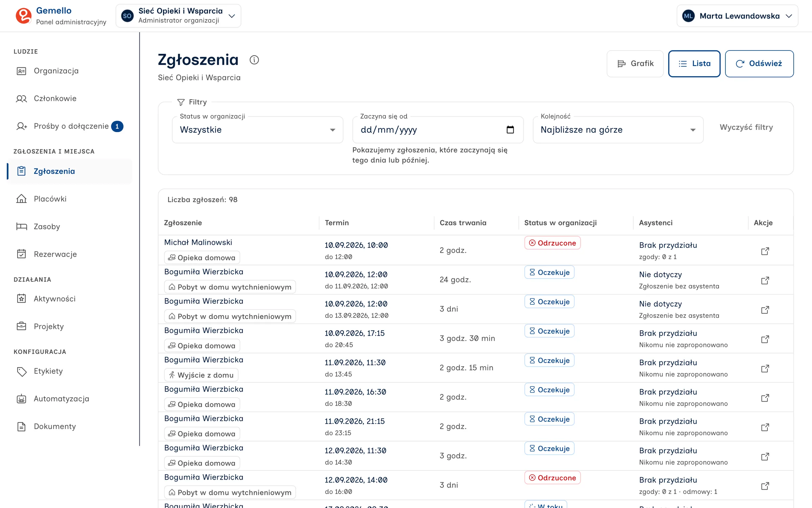Click Wyczyść filtry
Viewport: 812px width, 508px height.
[746, 127]
